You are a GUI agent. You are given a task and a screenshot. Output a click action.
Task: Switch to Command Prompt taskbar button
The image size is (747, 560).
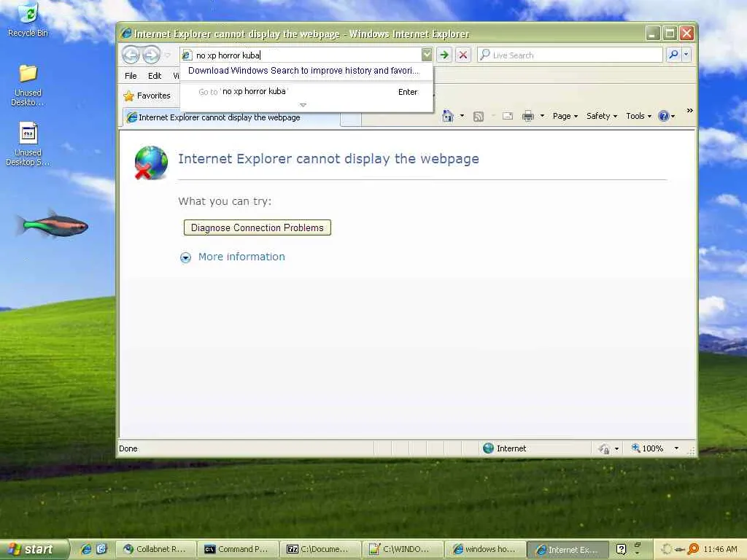238,549
